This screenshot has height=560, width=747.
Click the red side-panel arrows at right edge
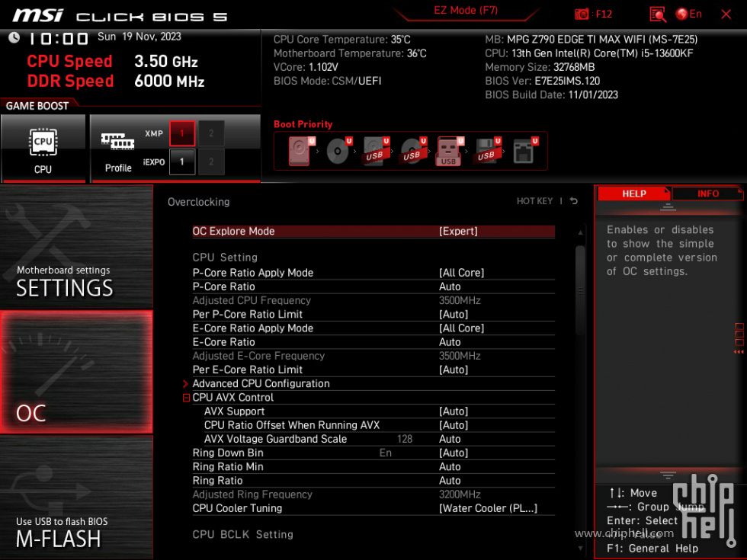[x=739, y=352]
